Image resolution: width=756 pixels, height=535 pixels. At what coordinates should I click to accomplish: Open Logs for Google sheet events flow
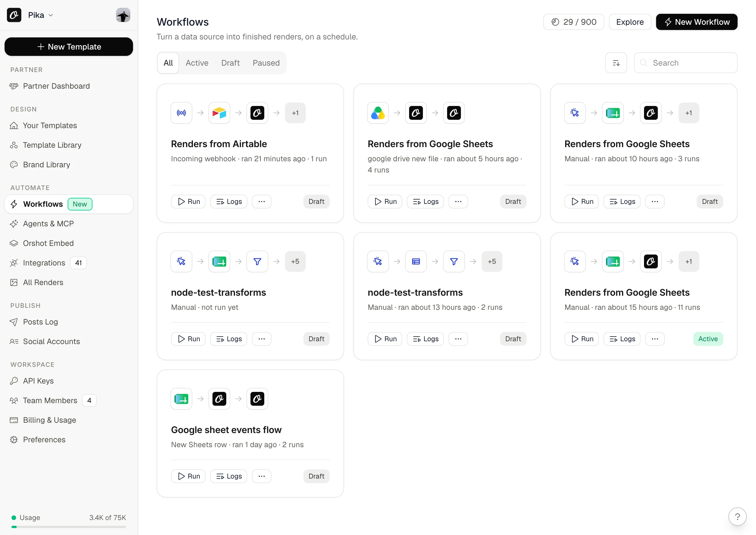tap(229, 476)
